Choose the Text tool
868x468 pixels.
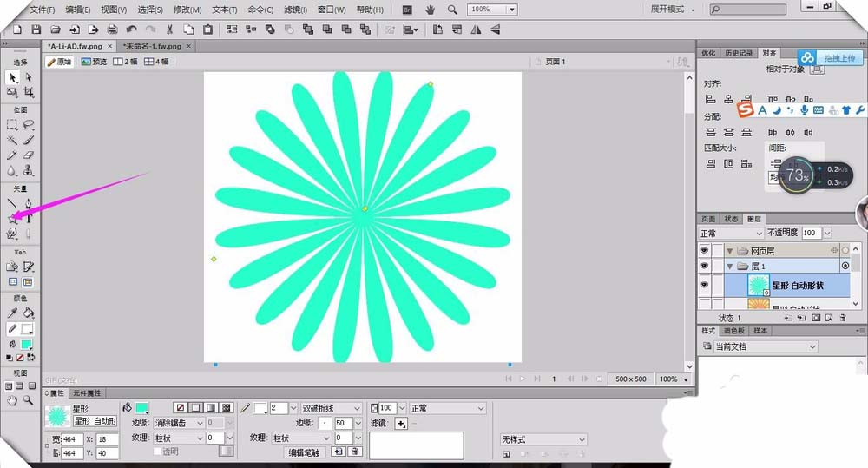click(x=29, y=219)
